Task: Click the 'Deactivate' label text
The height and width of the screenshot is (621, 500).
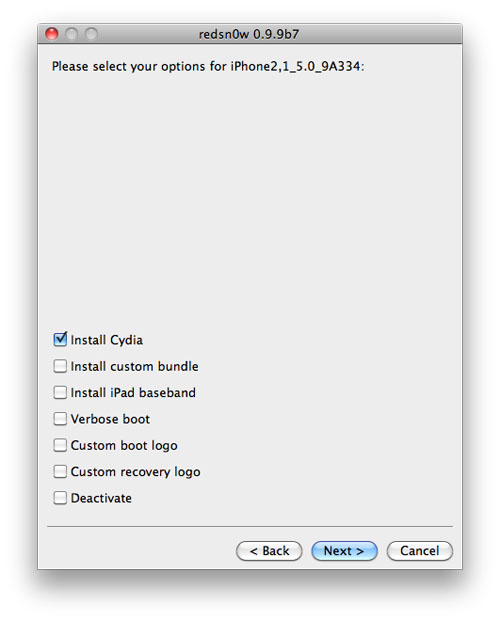Action: coord(101,498)
